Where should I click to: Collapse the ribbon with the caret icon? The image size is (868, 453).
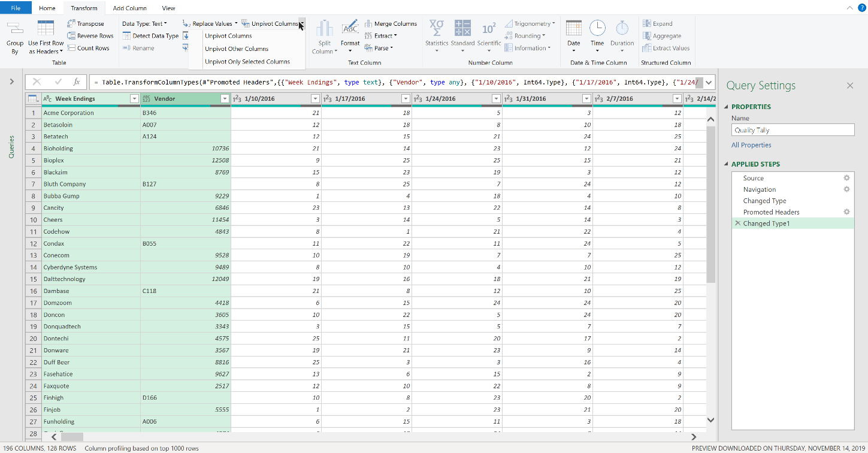pyautogui.click(x=849, y=8)
